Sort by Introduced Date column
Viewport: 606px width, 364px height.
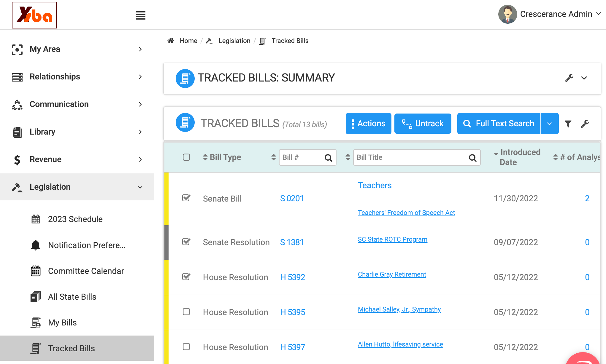pyautogui.click(x=517, y=157)
